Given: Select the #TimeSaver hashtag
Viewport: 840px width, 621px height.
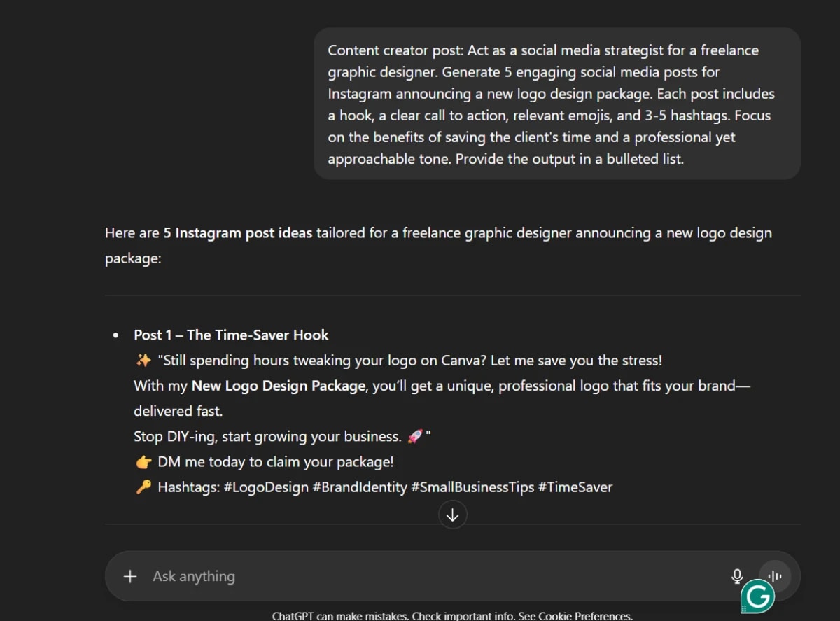Looking at the screenshot, I should pos(584,487).
